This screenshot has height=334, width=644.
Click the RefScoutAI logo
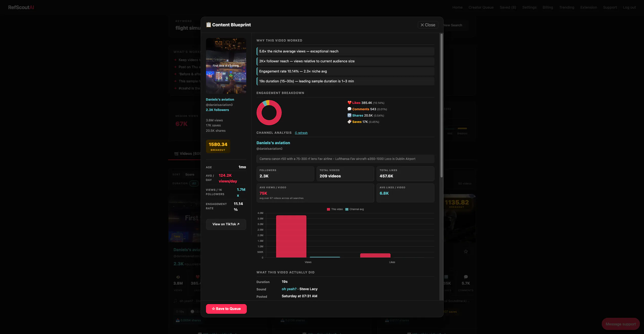[21, 7]
